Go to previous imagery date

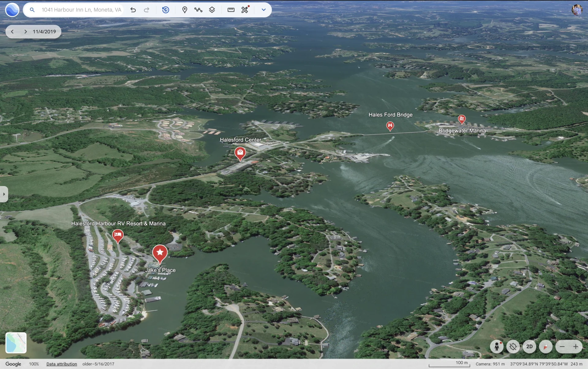pos(12,32)
